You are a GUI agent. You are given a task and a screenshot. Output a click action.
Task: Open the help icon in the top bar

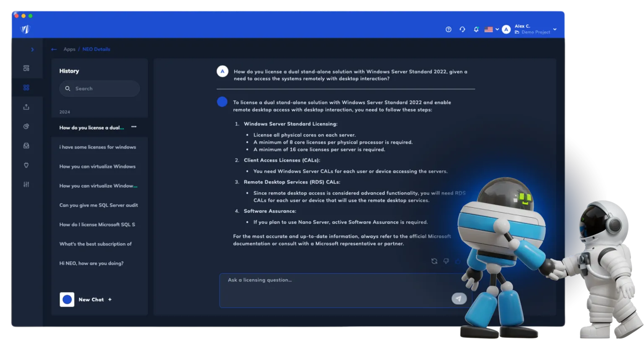tap(448, 29)
